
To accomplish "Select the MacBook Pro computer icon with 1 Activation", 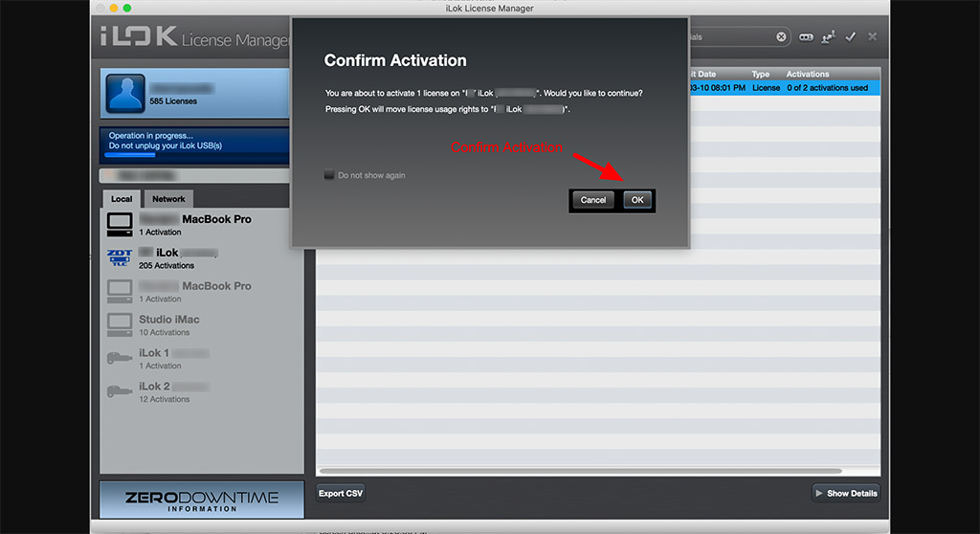I will click(x=120, y=225).
